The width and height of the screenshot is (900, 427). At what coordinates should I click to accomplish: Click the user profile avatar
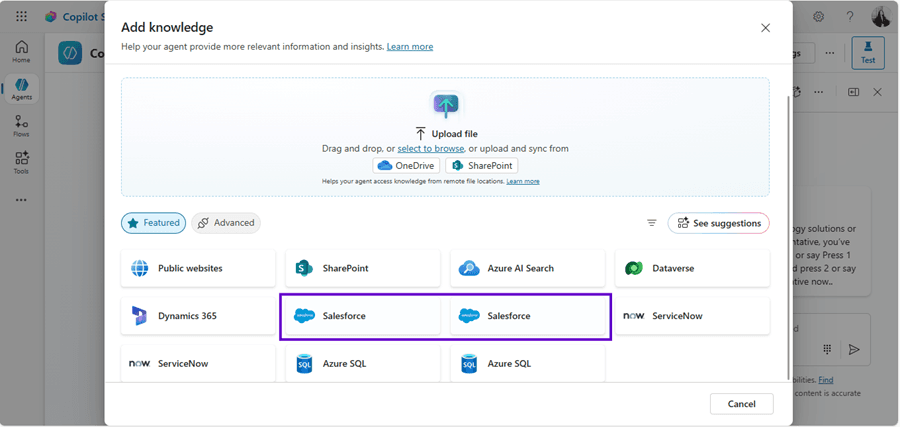tap(881, 17)
